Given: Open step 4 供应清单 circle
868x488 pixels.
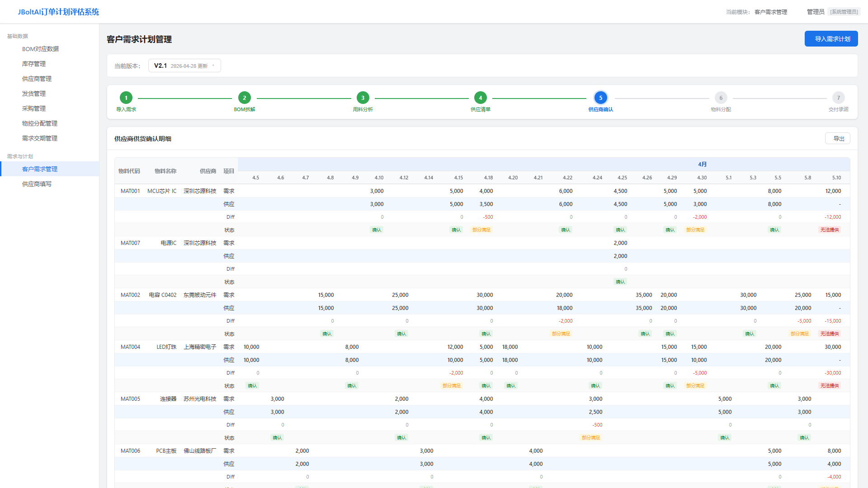Looking at the screenshot, I should (x=481, y=98).
